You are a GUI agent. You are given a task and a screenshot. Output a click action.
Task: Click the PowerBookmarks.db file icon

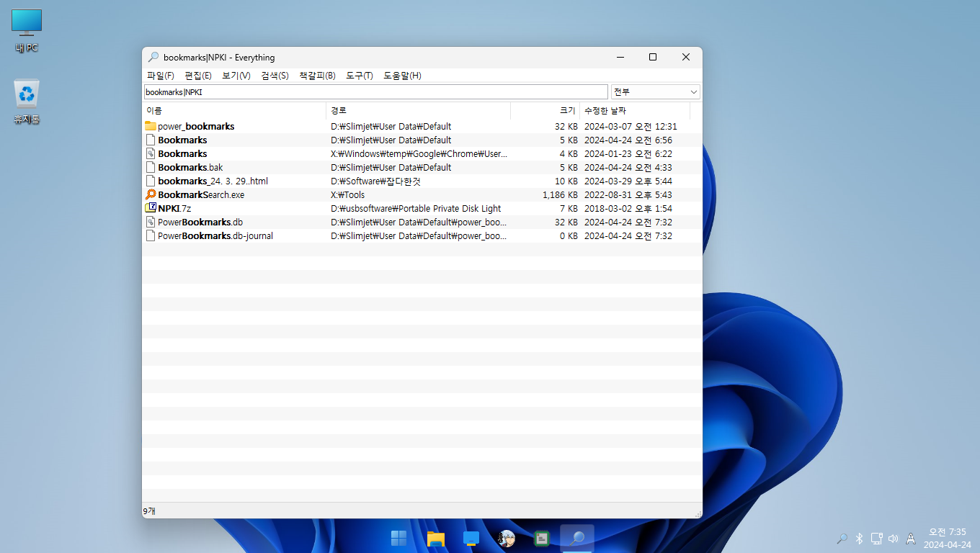coord(151,222)
